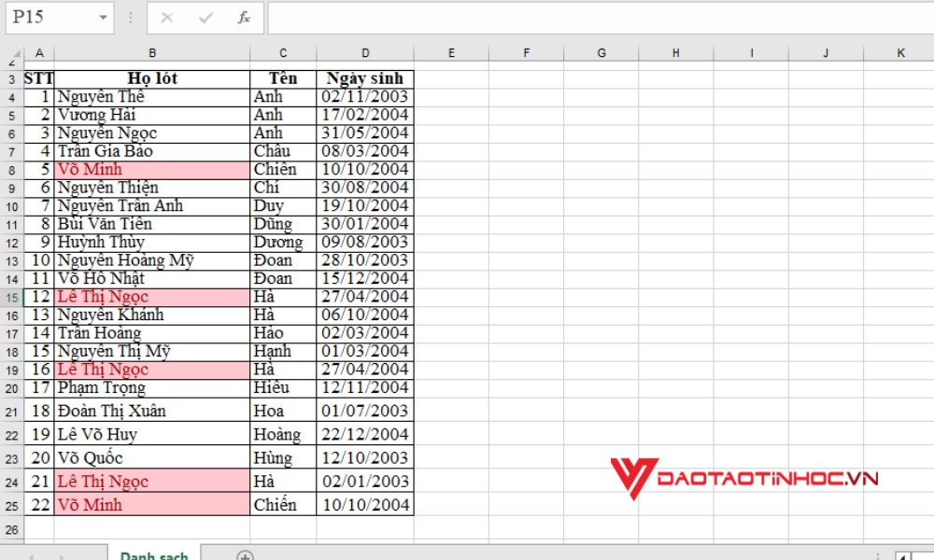This screenshot has height=560, width=934.
Task: Click the Insert Function (fx) icon
Action: tap(243, 18)
